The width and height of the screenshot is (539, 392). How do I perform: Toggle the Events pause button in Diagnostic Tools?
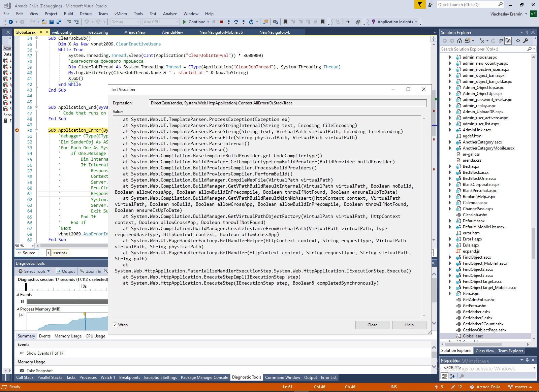[x=22, y=301]
